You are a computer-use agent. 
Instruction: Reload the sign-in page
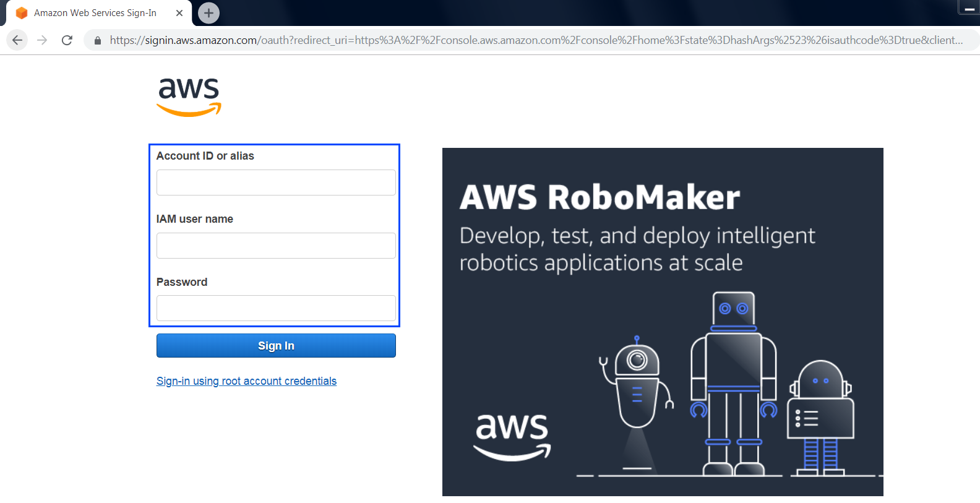tap(67, 40)
